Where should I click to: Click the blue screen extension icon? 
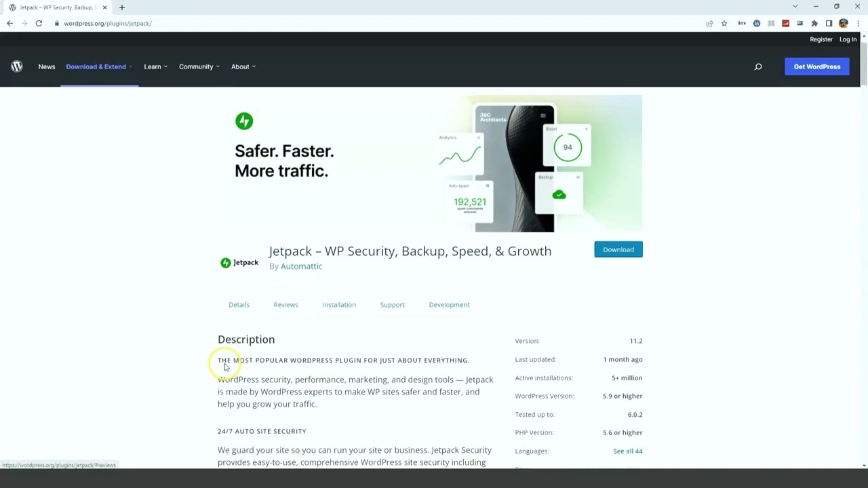coord(800,23)
